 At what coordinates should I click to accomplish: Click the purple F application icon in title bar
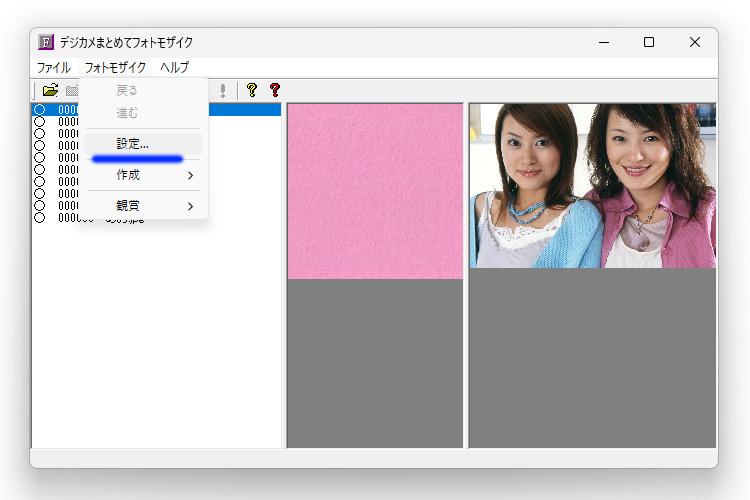[46, 42]
